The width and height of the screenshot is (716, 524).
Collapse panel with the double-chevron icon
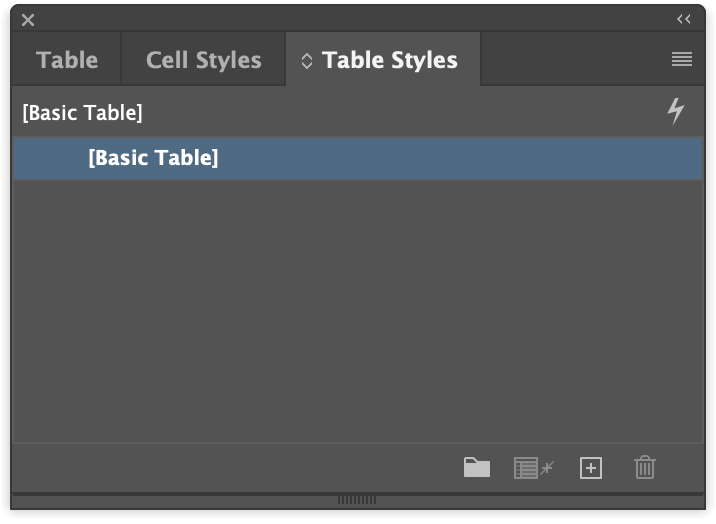point(684,19)
